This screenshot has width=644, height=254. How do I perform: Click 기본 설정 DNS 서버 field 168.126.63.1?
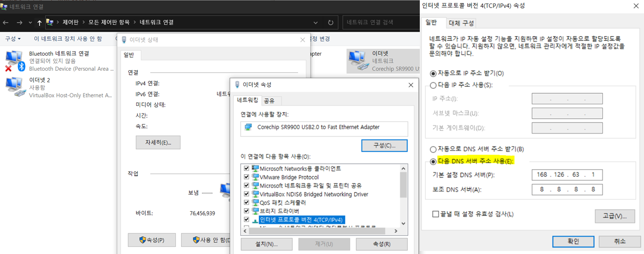(567, 175)
